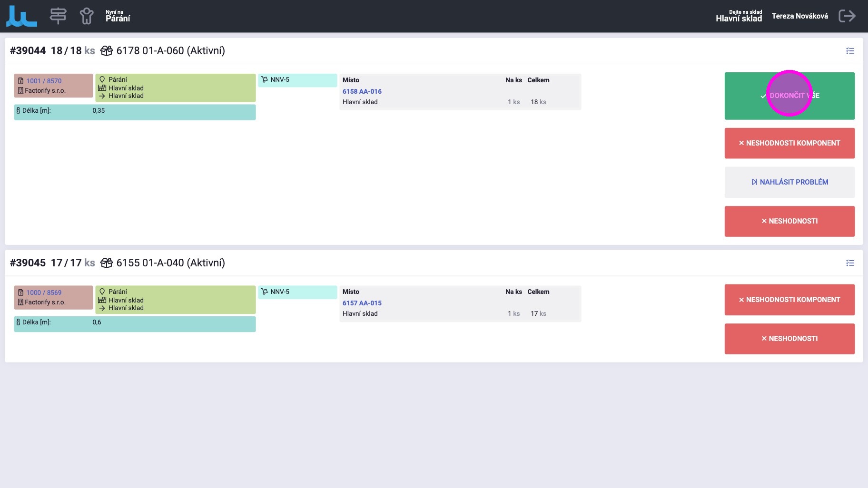Click item title 6178 01-A-060 (Aktivní)
Screen dimensions: 868x488
[170, 50]
